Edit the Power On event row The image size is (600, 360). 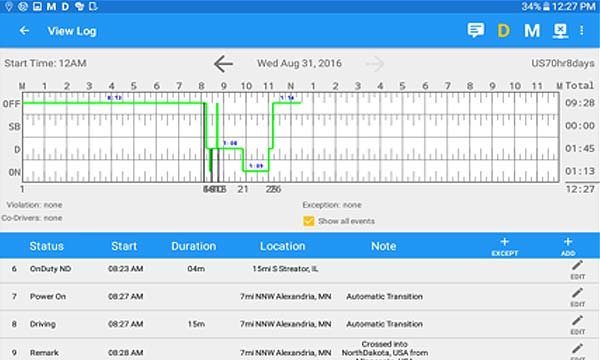click(577, 298)
